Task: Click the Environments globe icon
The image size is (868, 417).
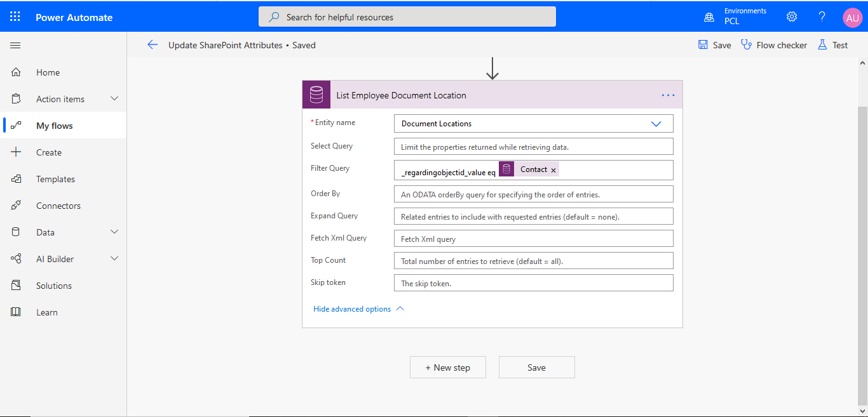Action: 709,17
